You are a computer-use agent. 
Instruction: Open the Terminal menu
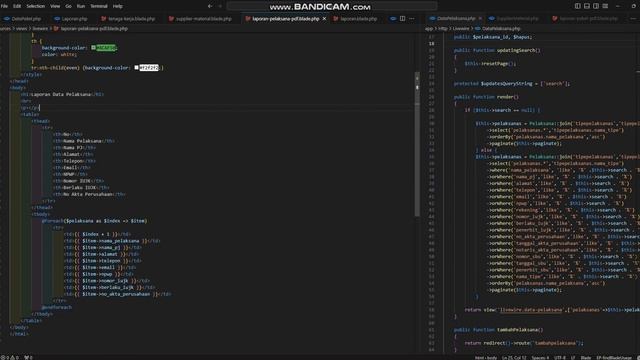pyautogui.click(x=99, y=6)
